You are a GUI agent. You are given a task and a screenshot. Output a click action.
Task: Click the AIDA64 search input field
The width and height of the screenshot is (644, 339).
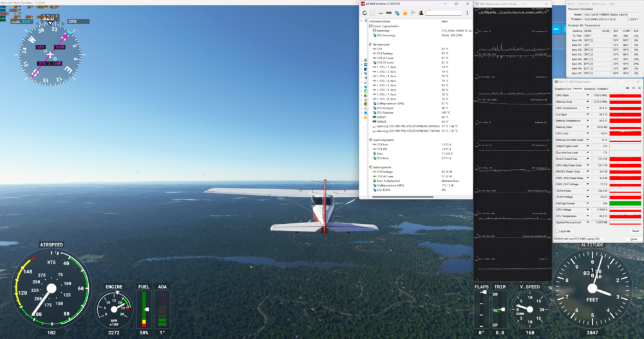pyautogui.click(x=443, y=13)
